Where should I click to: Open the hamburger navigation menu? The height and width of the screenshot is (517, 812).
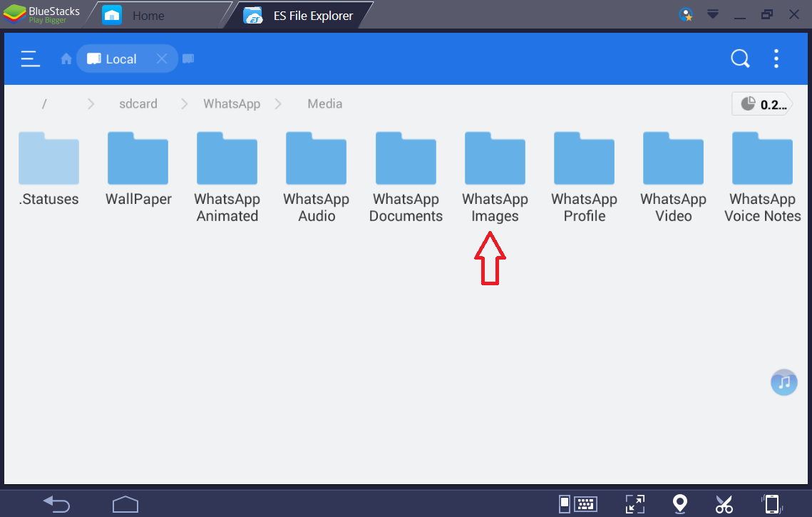[x=30, y=58]
